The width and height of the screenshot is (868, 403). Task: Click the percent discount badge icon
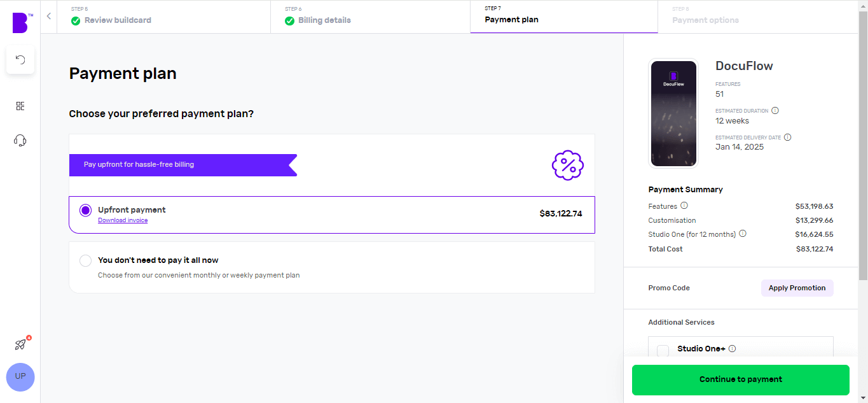coord(567,165)
